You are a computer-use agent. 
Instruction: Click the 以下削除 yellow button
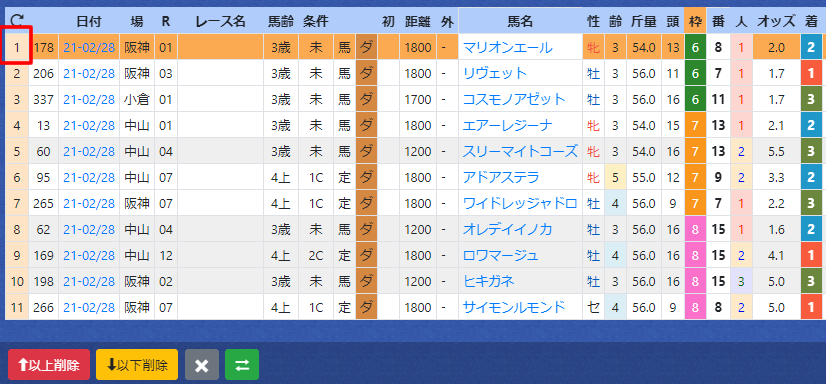pyautogui.click(x=137, y=365)
